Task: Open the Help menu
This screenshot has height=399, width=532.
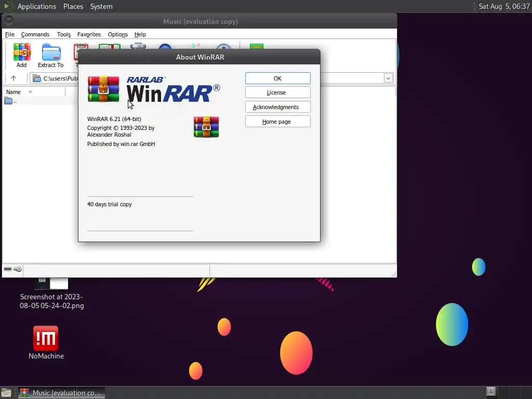Action: tap(140, 34)
